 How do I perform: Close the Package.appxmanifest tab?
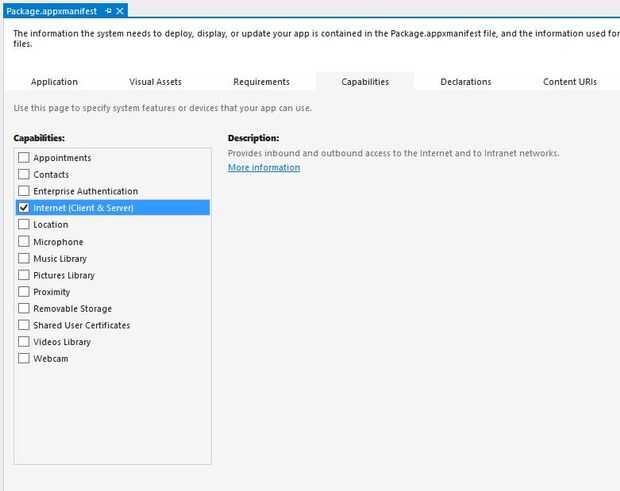[120, 10]
